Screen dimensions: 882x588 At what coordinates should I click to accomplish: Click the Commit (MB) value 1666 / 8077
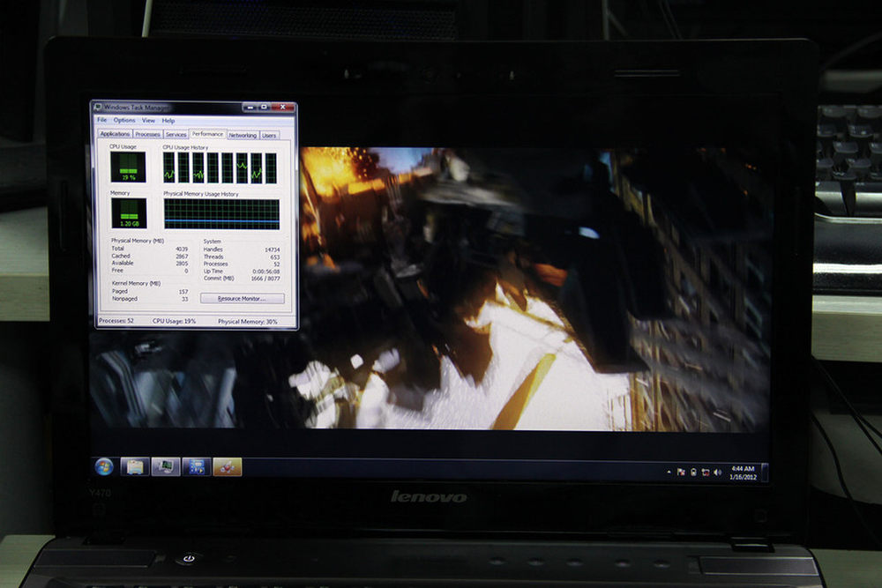pos(265,279)
